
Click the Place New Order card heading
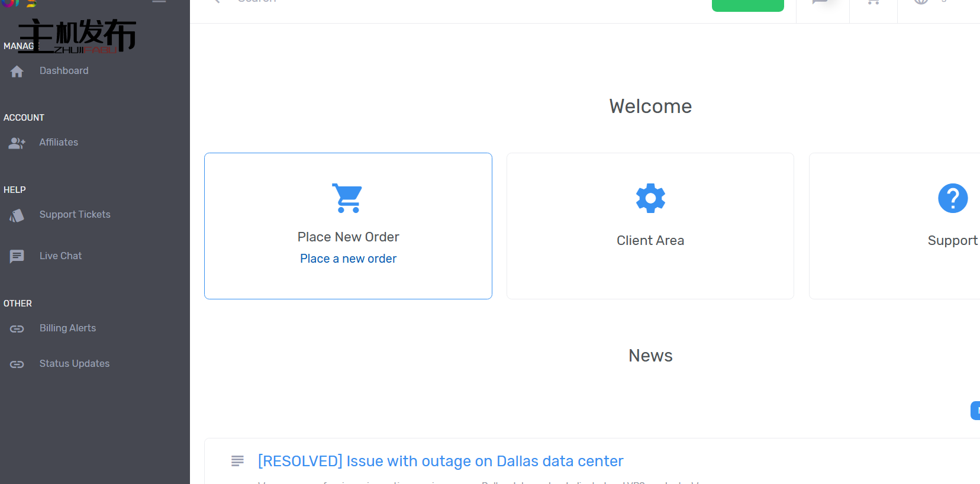(x=348, y=237)
